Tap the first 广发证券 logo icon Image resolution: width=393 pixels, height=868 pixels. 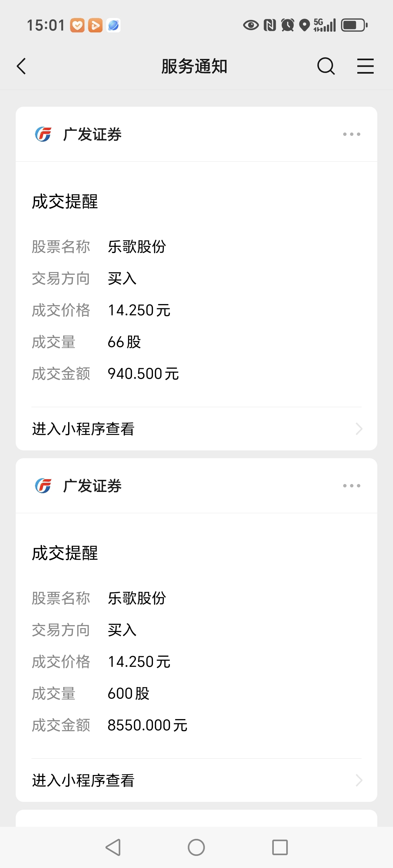(x=43, y=134)
